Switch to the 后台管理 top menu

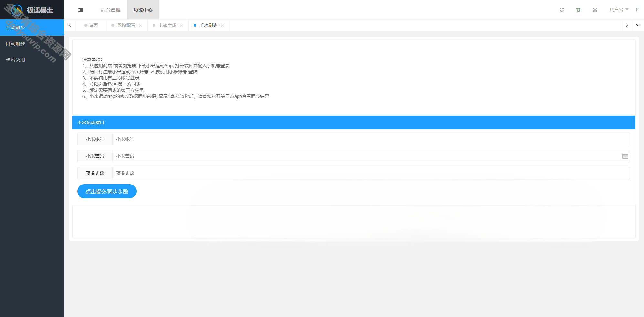pyautogui.click(x=111, y=10)
